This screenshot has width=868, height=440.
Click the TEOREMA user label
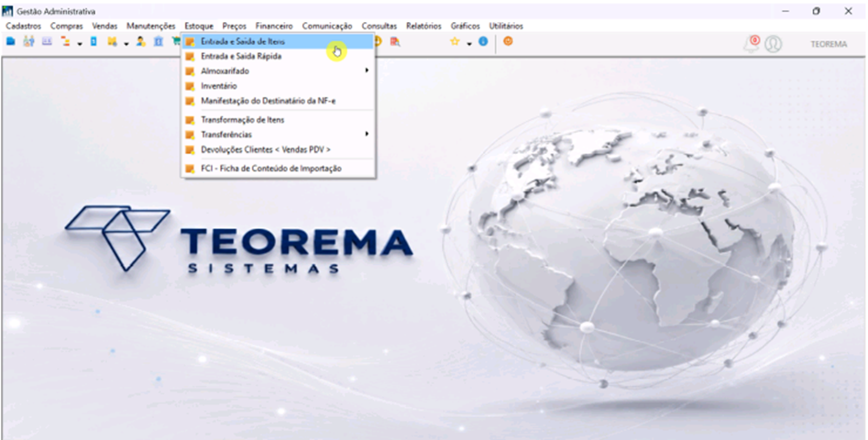pyautogui.click(x=829, y=44)
